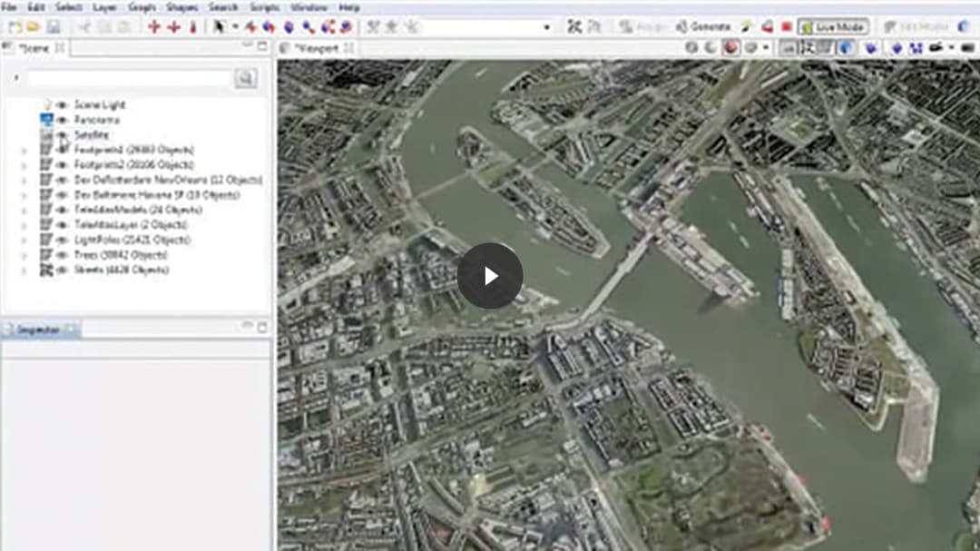Click the camera bookmark icon in viewport toolbar
The width and height of the screenshot is (980, 551).
[x=936, y=47]
